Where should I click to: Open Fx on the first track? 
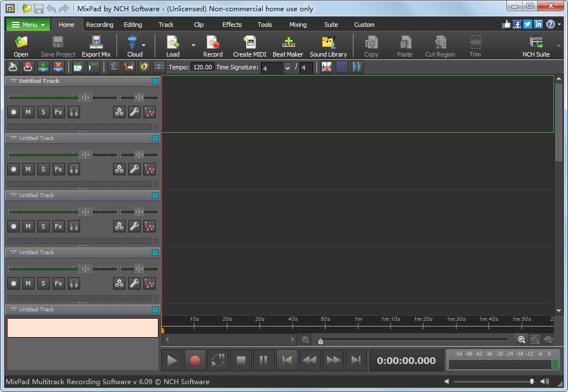(58, 112)
